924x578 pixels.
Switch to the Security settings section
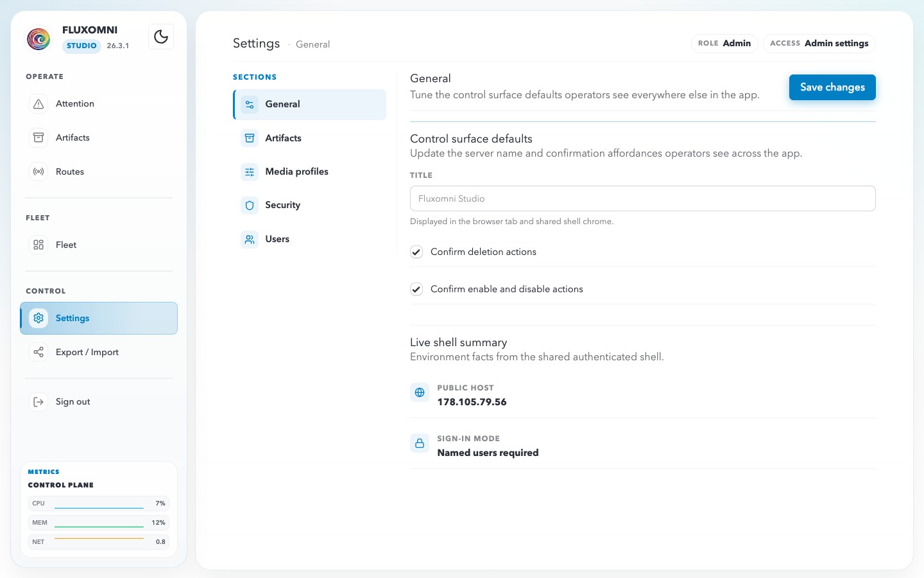tap(310, 206)
